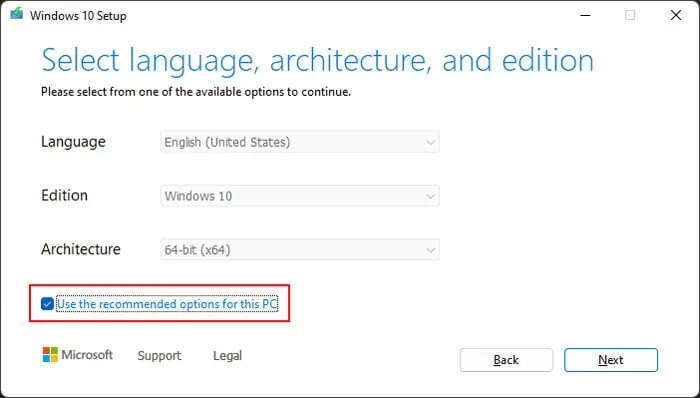Viewport: 700px width, 398px height.
Task: Click the Language label
Action: [x=73, y=142]
